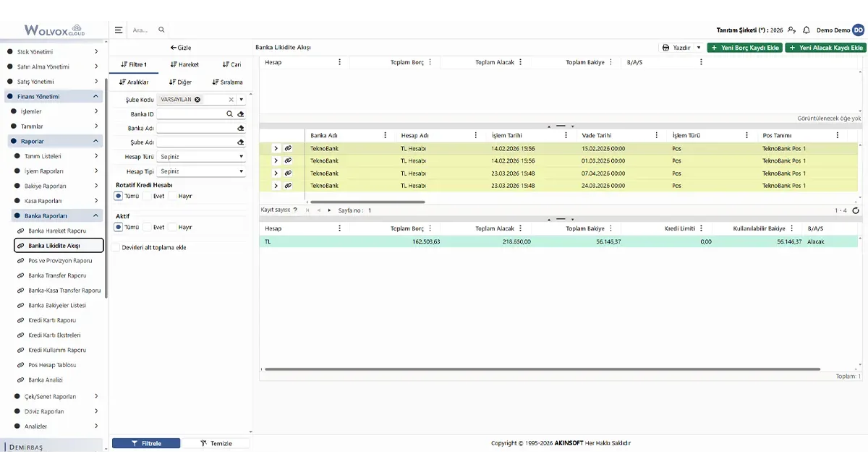Screen dimensions: 868x472
Task: Select Hayır under Aktif
Action: point(172,227)
